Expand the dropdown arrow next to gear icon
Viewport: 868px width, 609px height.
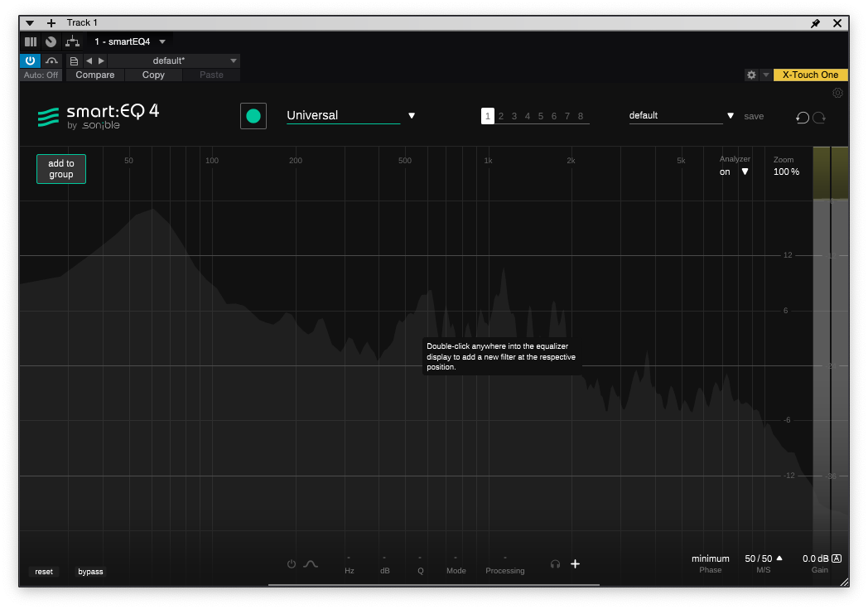click(x=766, y=75)
